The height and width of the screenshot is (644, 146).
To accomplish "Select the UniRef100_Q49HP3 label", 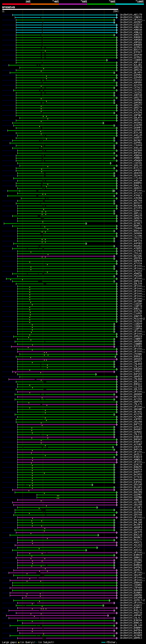I will pyautogui.click(x=131, y=128).
